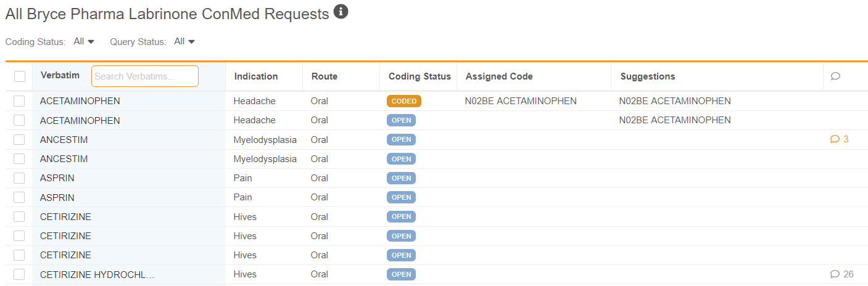Viewport: 868px width, 286px height.
Task: Click the CODED status badge for ACETAMINOPHEN
Action: [x=403, y=101]
